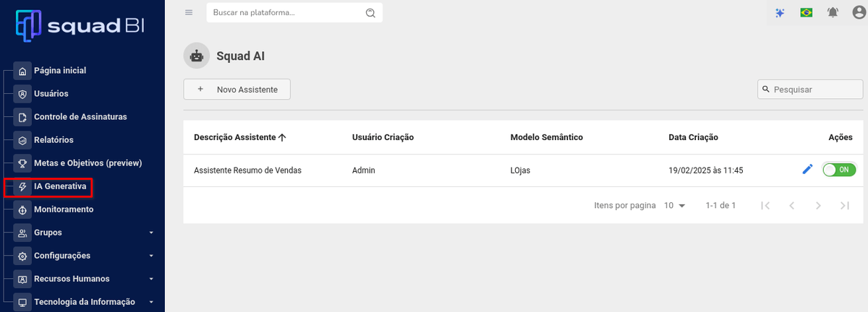The width and height of the screenshot is (868, 312).
Task: Go to the next page arrow
Action: pyautogui.click(x=818, y=206)
